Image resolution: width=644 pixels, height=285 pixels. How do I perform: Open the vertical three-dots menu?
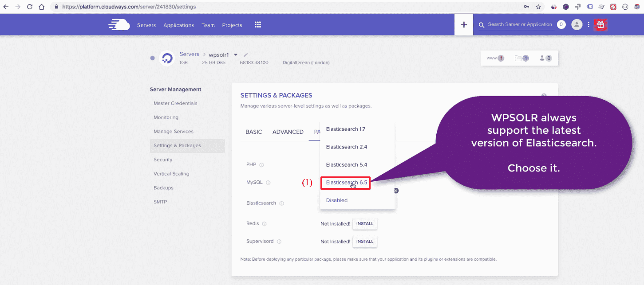coord(589,25)
